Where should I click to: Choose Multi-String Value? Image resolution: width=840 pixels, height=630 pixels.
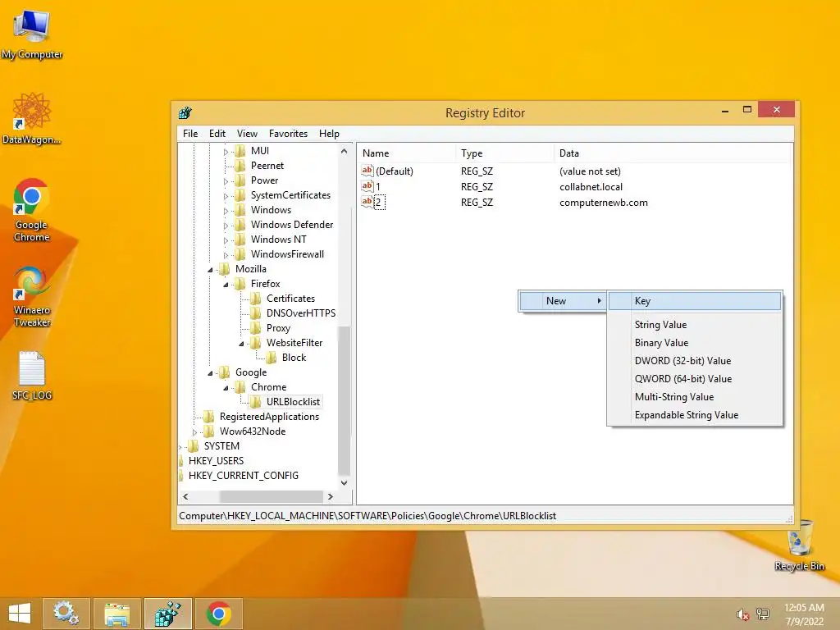(x=695, y=397)
